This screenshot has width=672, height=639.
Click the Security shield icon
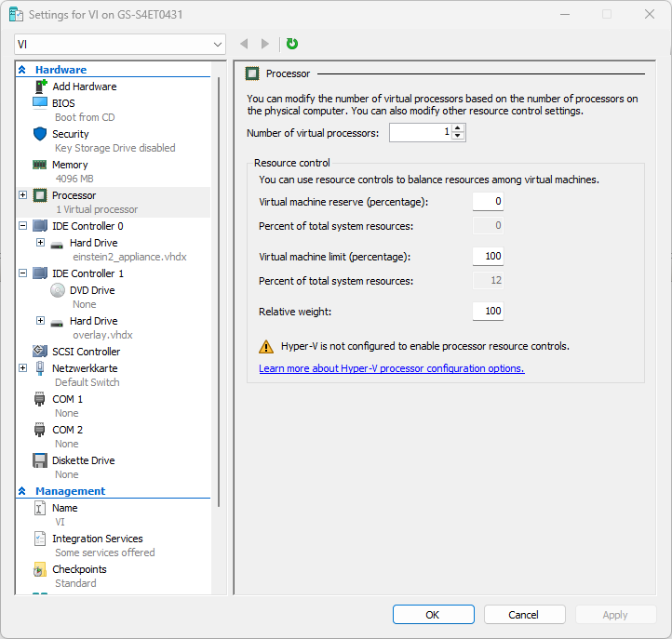40,134
